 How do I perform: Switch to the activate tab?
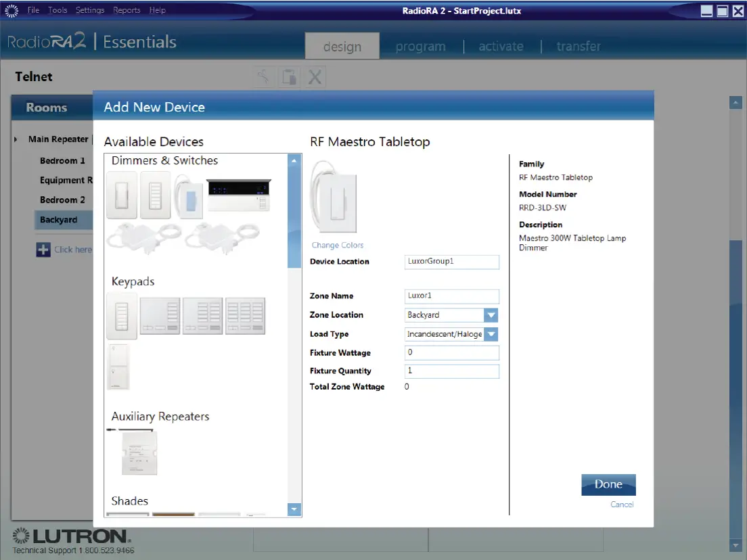[501, 46]
